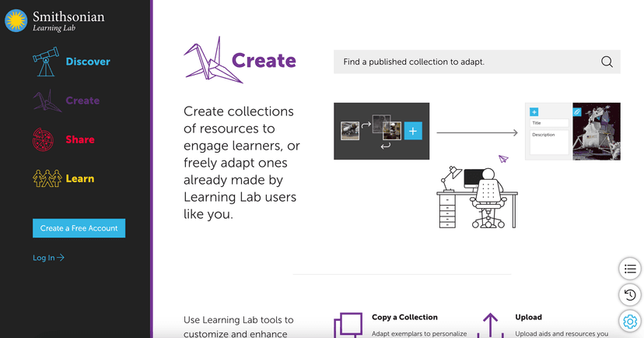Open the history clock floating icon
Image resolution: width=644 pixels, height=338 pixels.
click(x=630, y=294)
